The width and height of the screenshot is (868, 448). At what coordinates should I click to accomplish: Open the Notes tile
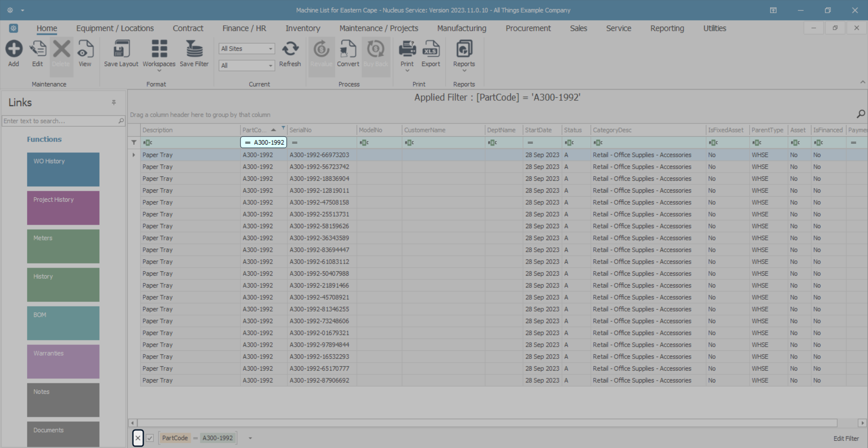point(63,400)
